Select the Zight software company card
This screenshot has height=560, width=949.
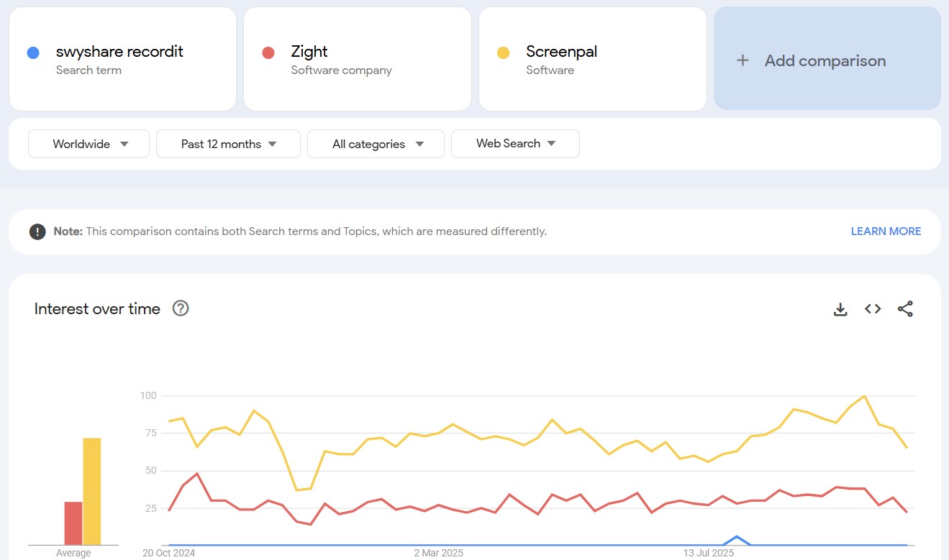(x=357, y=59)
